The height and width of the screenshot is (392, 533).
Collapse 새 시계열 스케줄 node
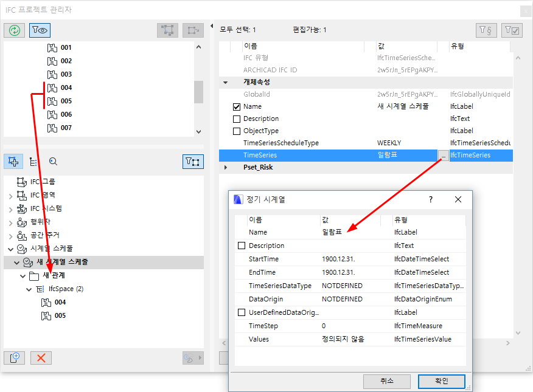point(16,263)
